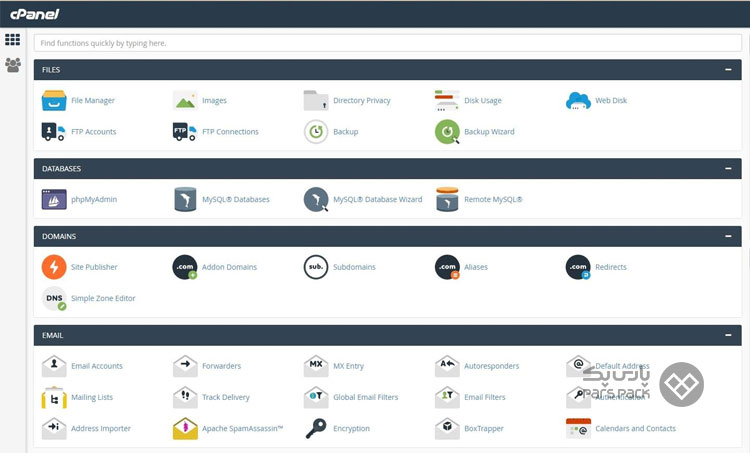The height and width of the screenshot is (453, 750).
Task: Click the Address Importer link
Action: [x=100, y=429]
